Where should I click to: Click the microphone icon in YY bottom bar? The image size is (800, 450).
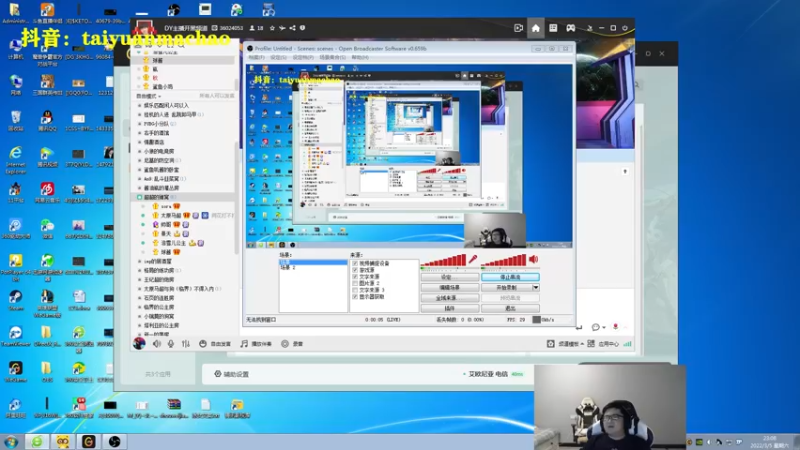(x=171, y=343)
